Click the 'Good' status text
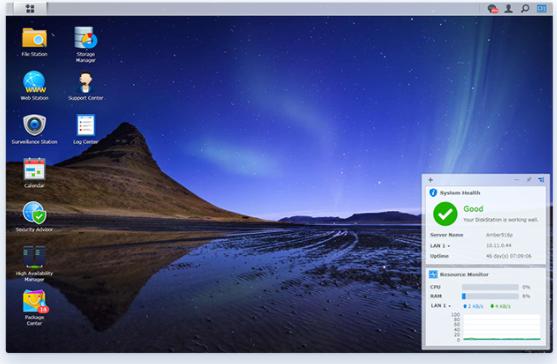 (x=473, y=209)
